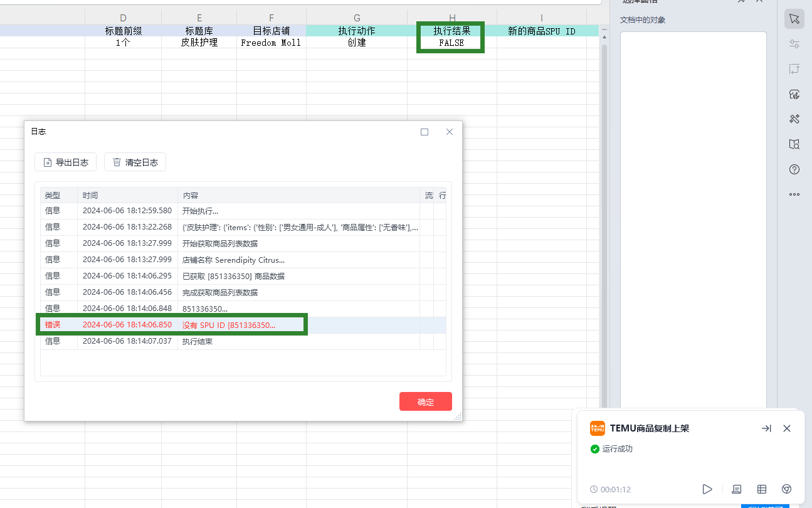Select the log row 开始获取商品列表数据
The width and height of the screenshot is (812, 508).
tap(243, 243)
